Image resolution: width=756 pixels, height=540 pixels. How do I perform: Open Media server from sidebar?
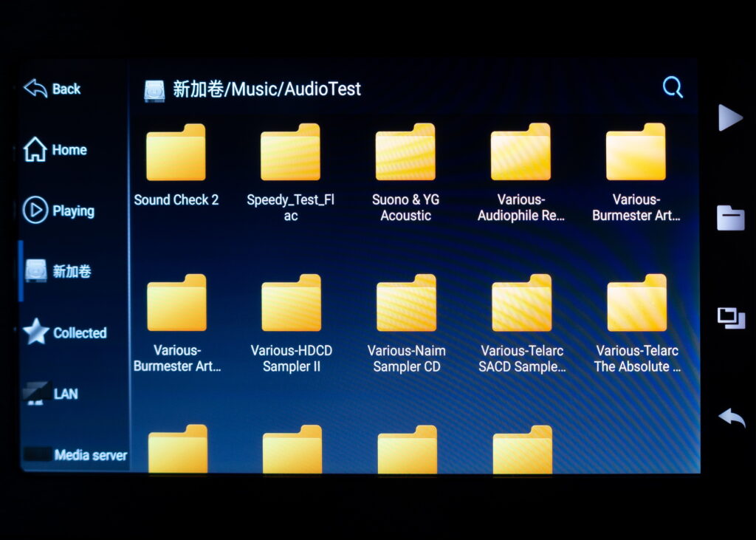coord(76,455)
